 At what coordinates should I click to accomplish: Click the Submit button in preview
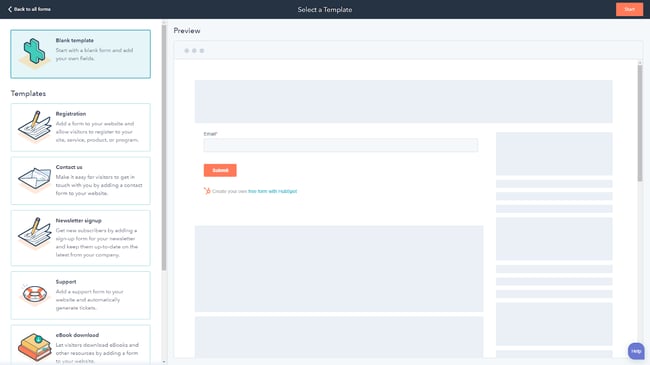[x=220, y=170]
